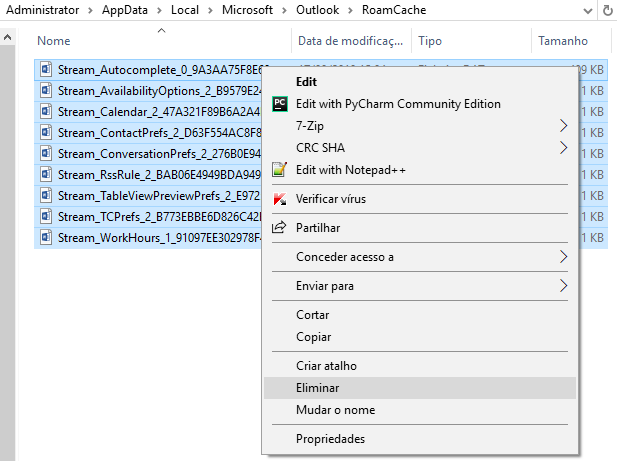Viewport: 617px width, 461px height.
Task: Select Verificar vírus menu entry
Action: 420,199
